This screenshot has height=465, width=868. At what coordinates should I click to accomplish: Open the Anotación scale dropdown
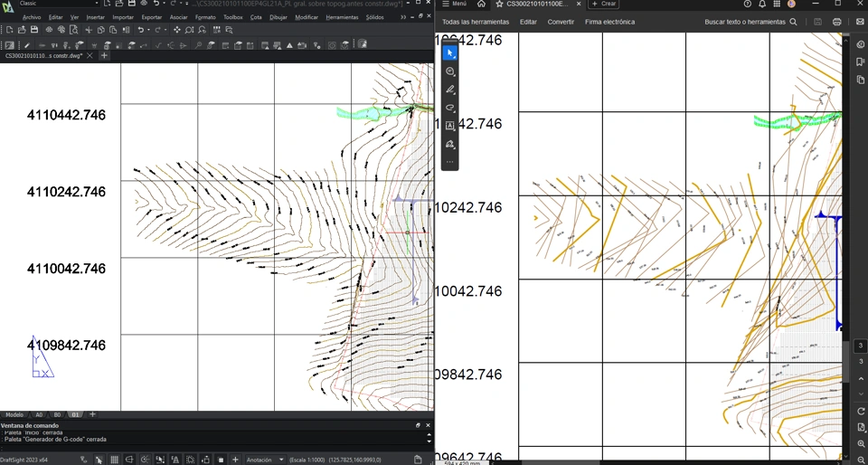[265, 460]
